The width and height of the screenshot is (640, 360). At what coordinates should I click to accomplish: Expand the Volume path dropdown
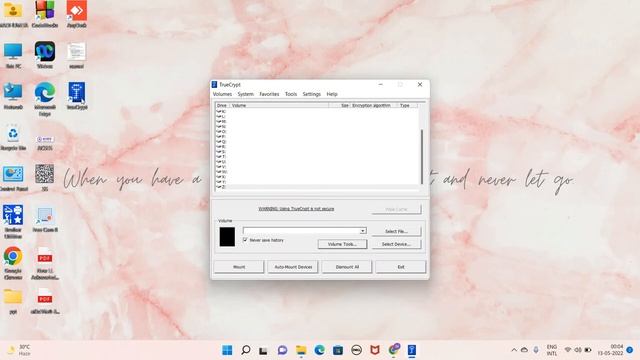pos(362,231)
